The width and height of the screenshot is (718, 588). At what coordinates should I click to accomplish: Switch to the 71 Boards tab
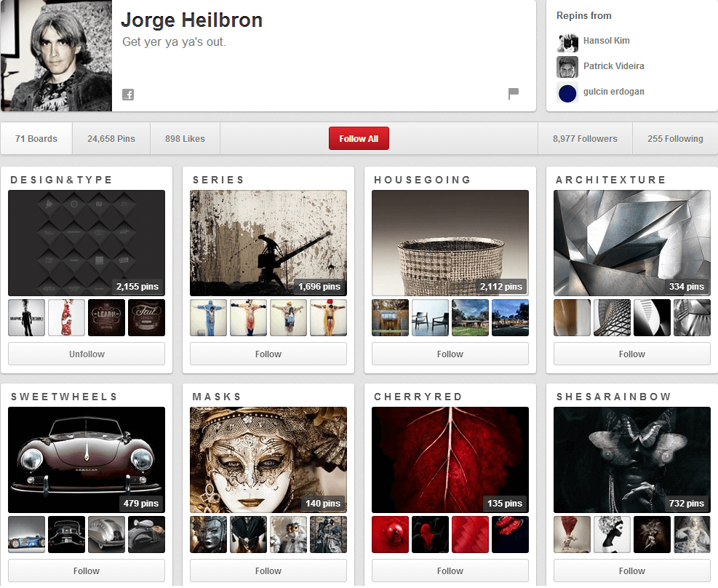point(36,138)
